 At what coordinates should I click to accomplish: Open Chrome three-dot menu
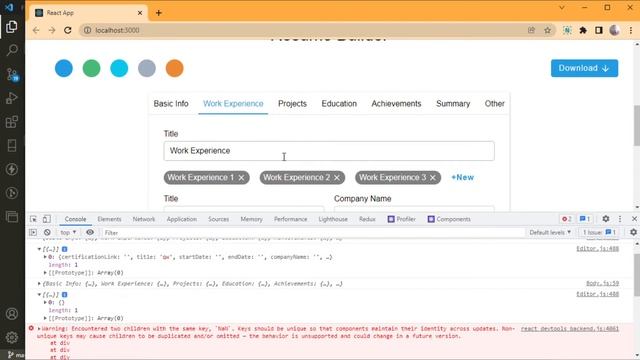coord(631,30)
